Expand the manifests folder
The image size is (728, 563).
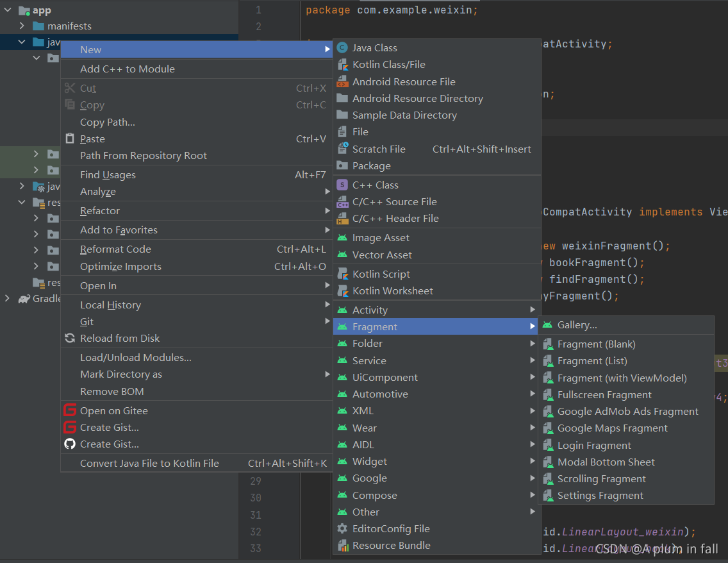(22, 26)
